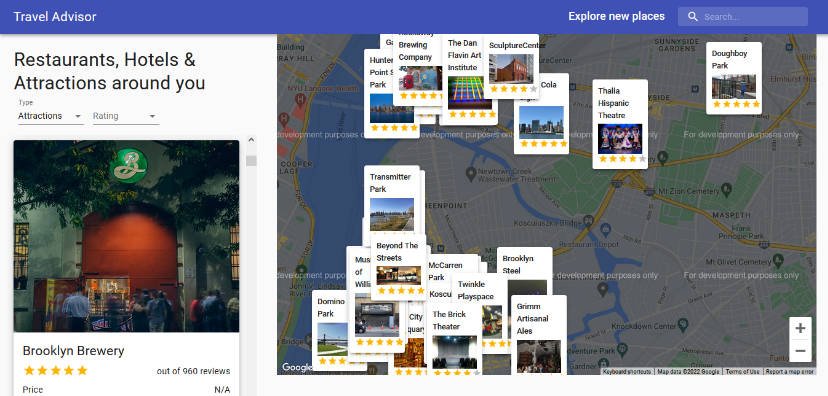Open the brewing company map card

click(x=417, y=69)
